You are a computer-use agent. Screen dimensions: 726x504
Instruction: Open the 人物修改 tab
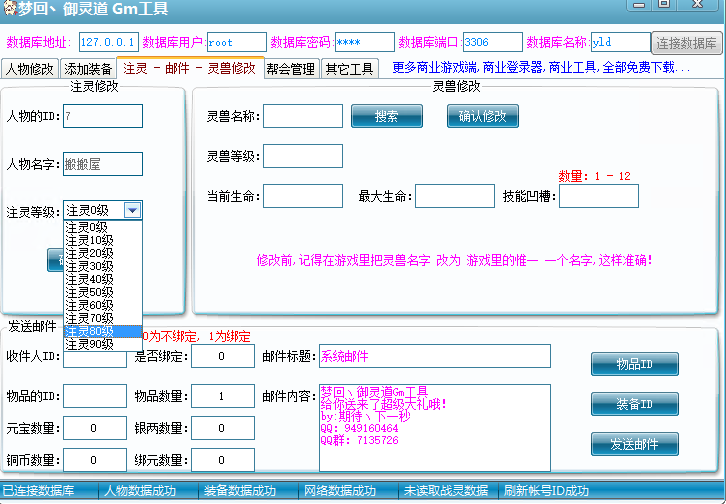pyautogui.click(x=30, y=69)
